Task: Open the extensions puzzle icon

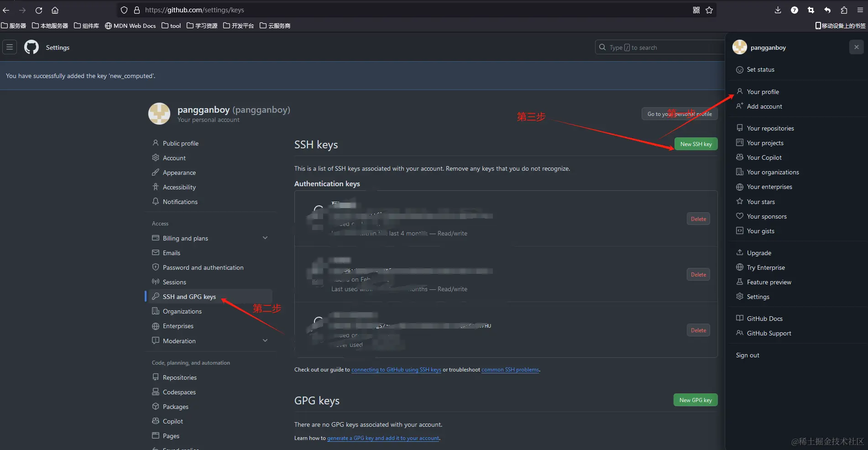Action: 844,10
